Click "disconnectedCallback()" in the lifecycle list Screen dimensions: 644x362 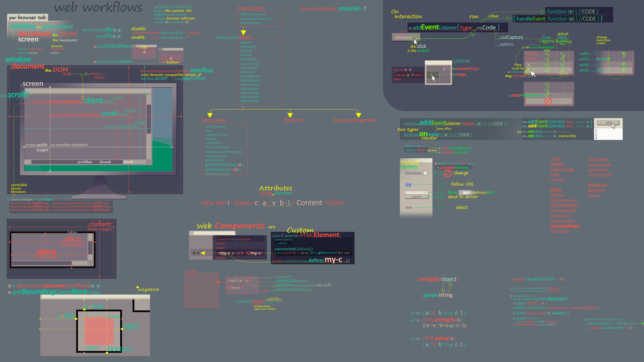point(293,289)
